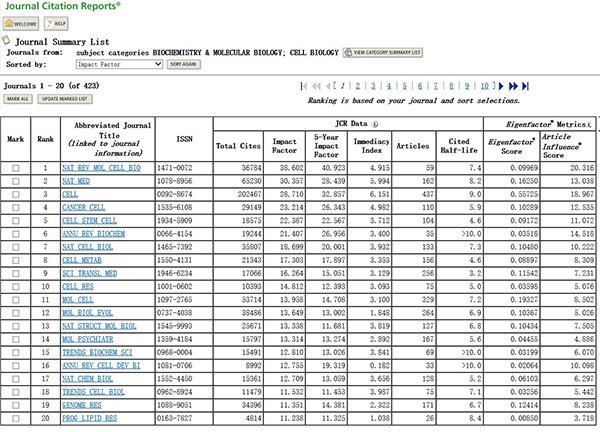The width and height of the screenshot is (600, 432).
Task: Open TRENDS CELL BIOL journal link
Action: [93, 392]
